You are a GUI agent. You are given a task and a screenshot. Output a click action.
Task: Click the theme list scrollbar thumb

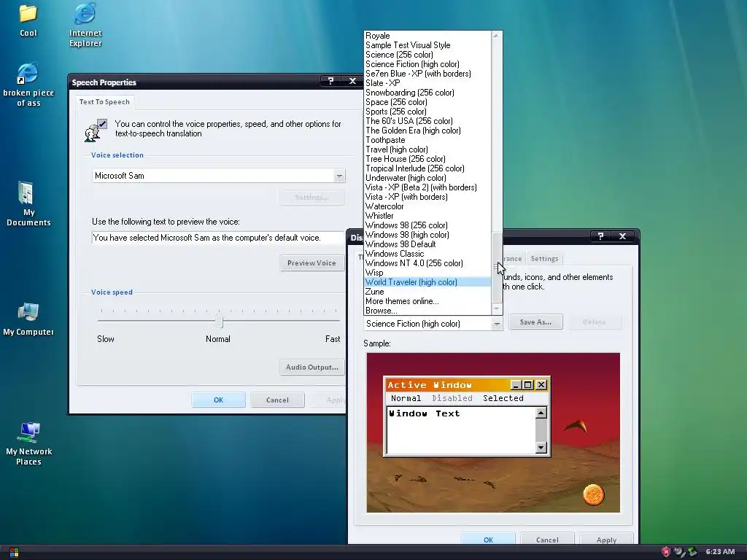(x=496, y=268)
